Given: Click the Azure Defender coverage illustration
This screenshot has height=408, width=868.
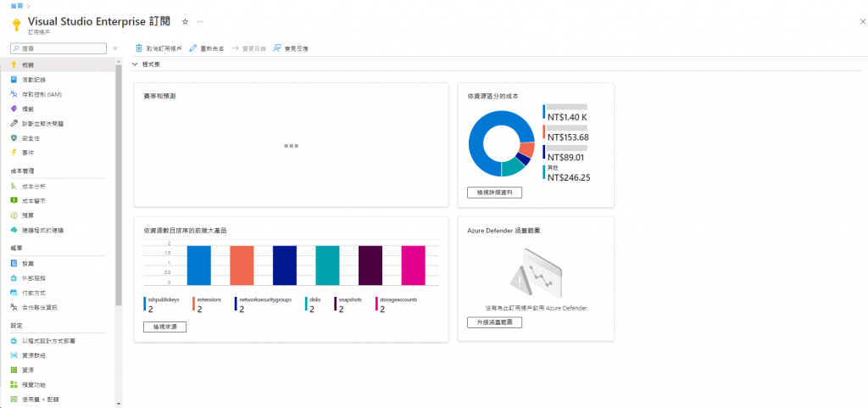Looking at the screenshot, I should [536, 273].
